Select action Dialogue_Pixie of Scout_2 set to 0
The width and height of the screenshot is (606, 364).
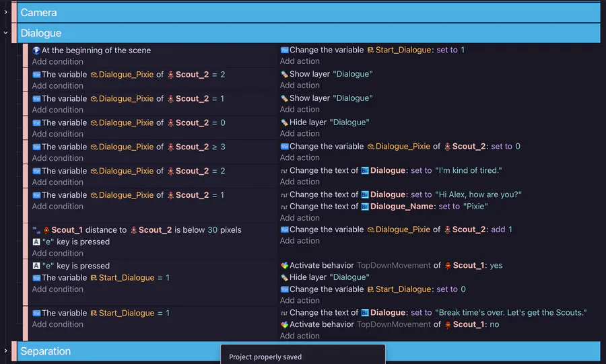pyautogui.click(x=401, y=147)
